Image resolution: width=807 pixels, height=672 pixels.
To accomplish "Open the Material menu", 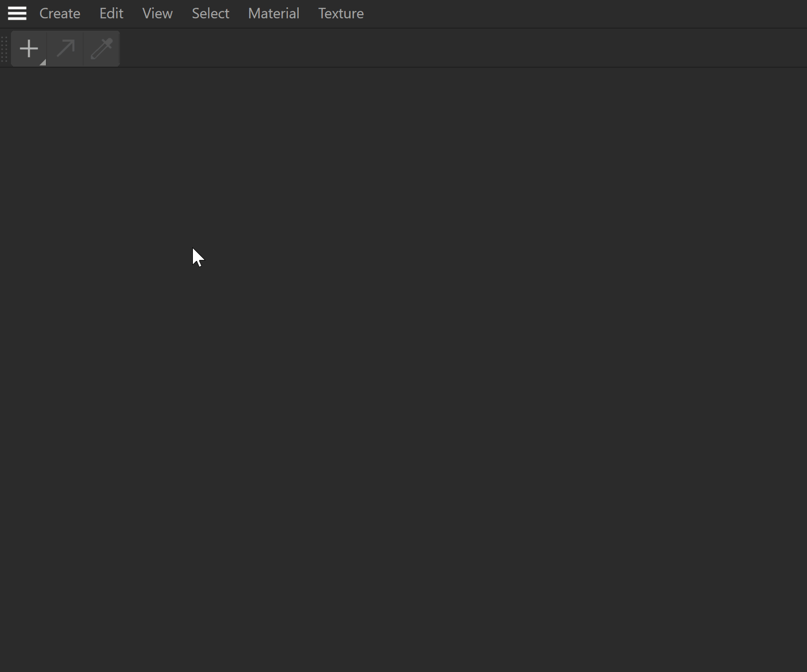I will tap(274, 14).
